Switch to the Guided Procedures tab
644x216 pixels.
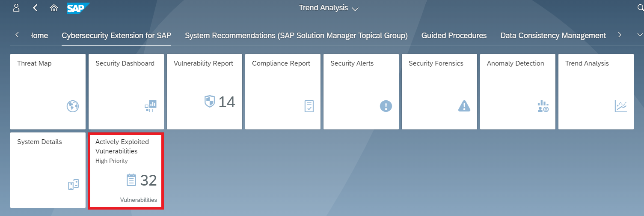pos(454,36)
